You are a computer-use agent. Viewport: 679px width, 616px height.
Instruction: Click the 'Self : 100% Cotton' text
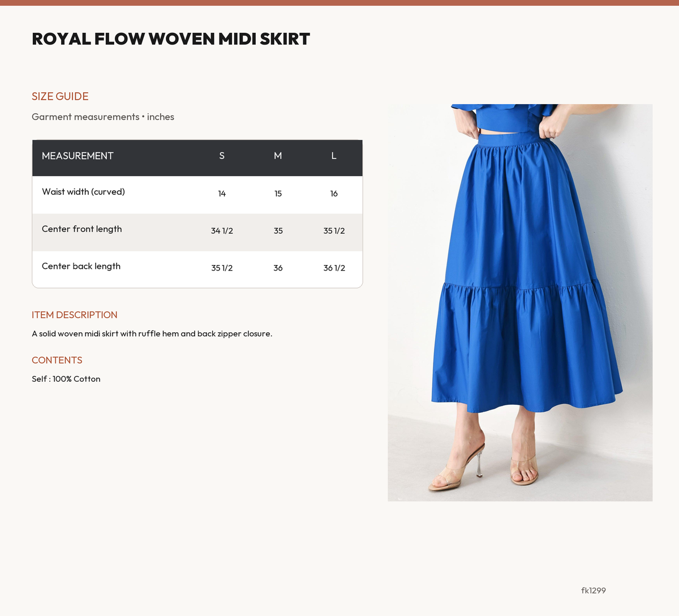(x=66, y=379)
